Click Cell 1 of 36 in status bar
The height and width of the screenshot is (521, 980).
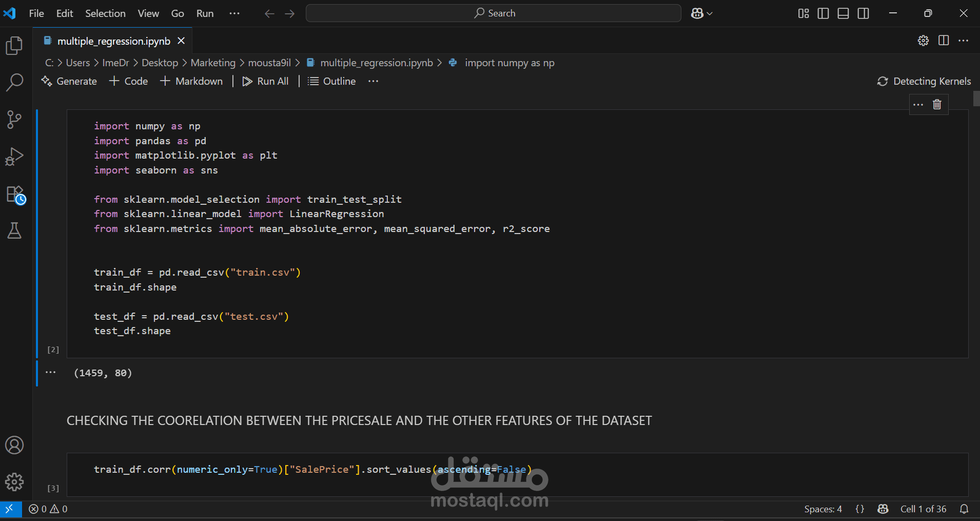point(924,509)
